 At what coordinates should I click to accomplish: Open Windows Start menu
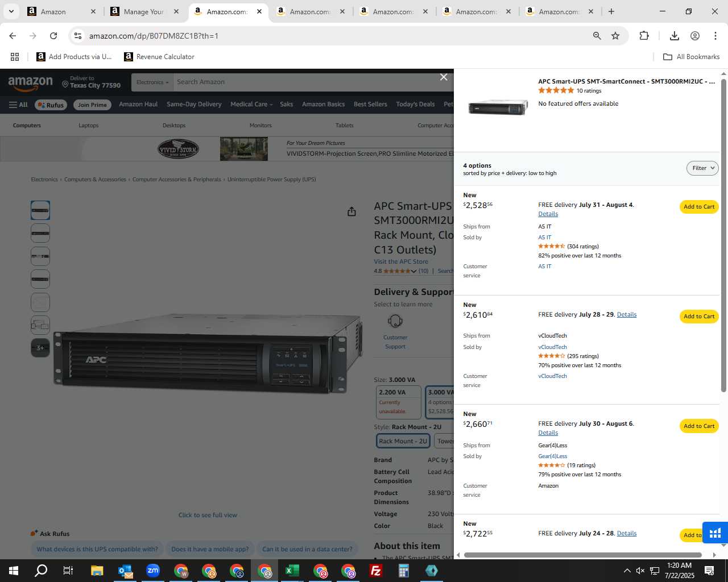(x=14, y=571)
